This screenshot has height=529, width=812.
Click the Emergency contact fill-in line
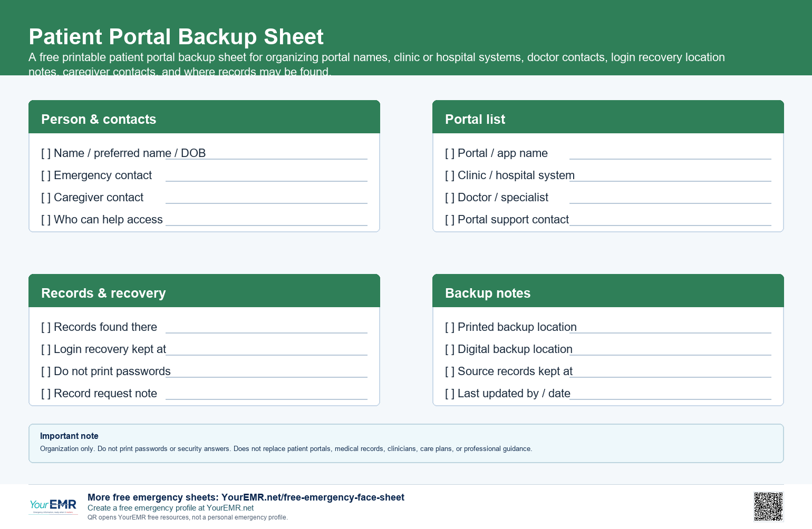tap(266, 181)
